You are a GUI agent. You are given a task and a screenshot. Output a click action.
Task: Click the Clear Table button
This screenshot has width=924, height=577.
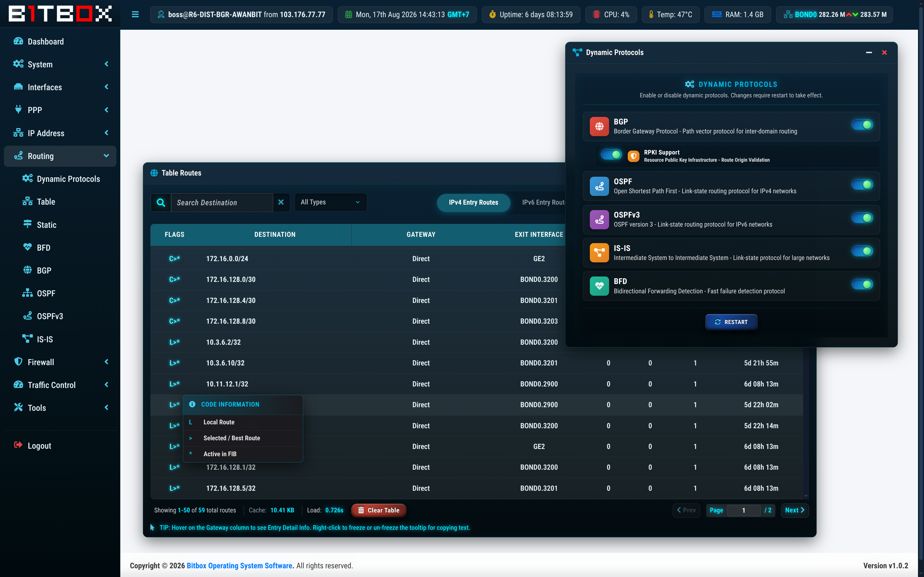coord(378,510)
